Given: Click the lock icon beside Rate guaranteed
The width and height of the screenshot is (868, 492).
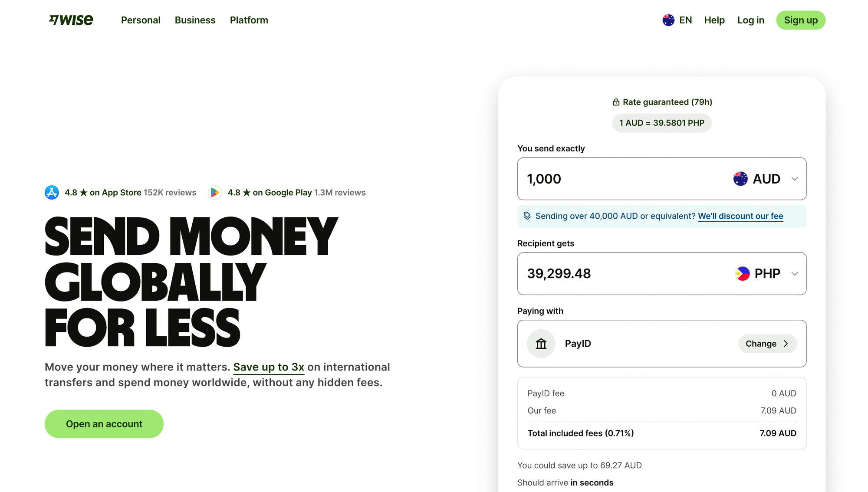Looking at the screenshot, I should coord(615,102).
